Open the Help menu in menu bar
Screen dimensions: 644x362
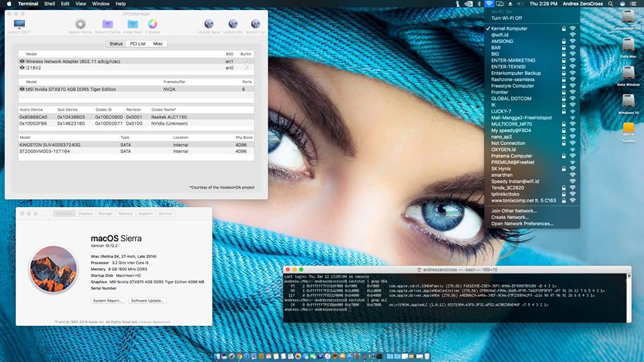coord(120,4)
